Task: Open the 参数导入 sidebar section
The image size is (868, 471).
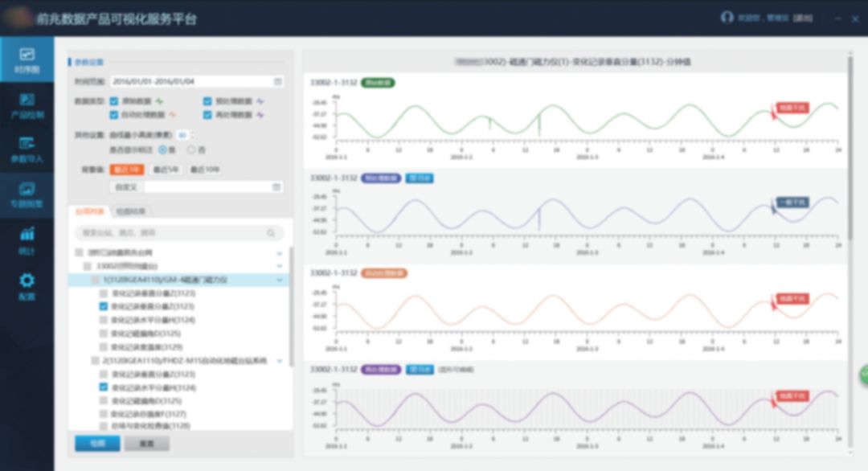Action: pos(27,149)
